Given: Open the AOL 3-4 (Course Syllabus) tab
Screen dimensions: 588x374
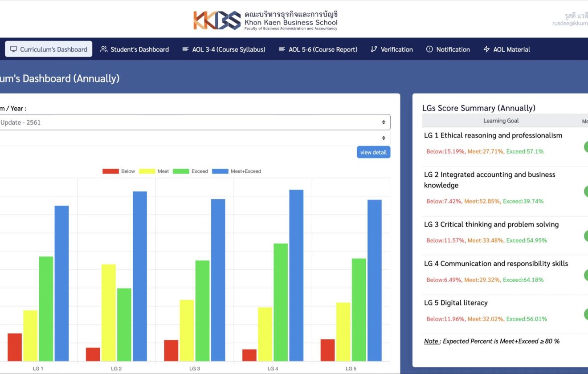Looking at the screenshot, I should pyautogui.click(x=229, y=49).
